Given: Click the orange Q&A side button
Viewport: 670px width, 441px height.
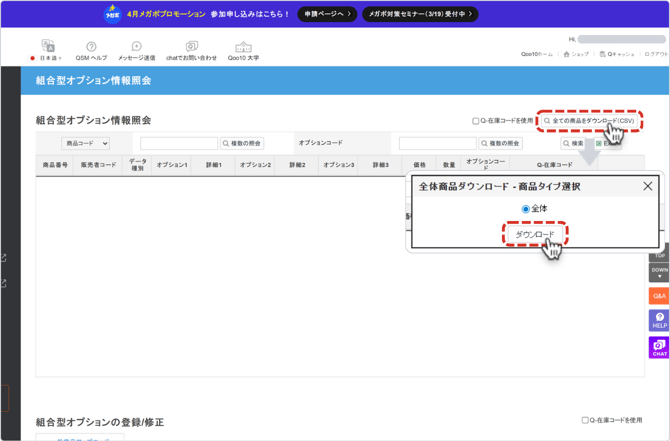Looking at the screenshot, I should pyautogui.click(x=659, y=296).
